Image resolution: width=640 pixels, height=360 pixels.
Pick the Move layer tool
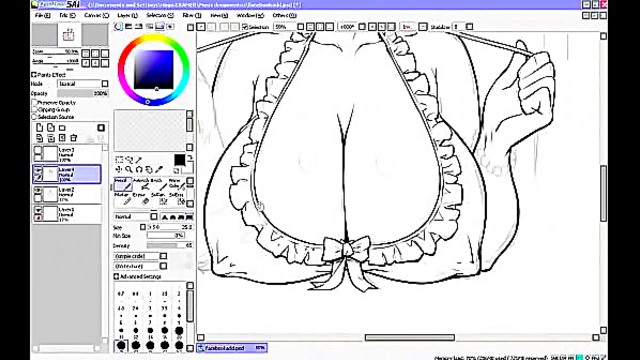pos(119,169)
